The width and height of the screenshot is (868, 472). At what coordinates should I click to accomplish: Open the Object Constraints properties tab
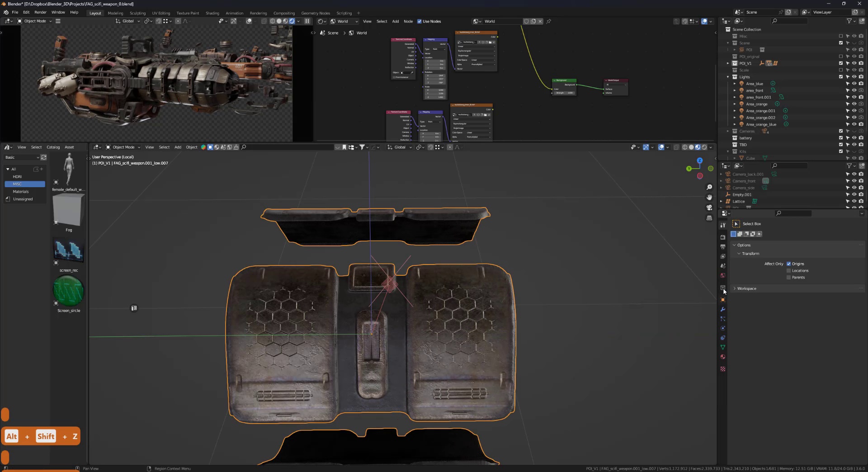tap(723, 338)
